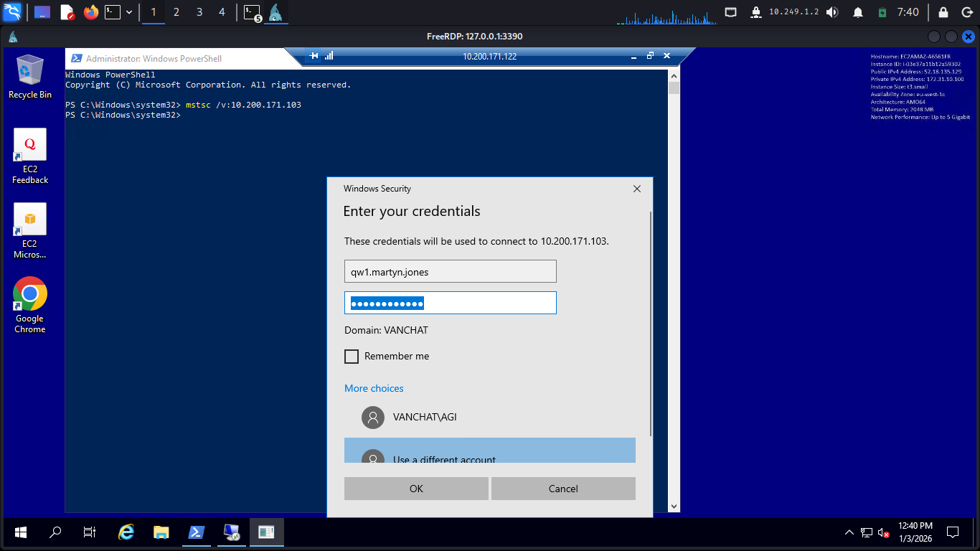Enable the Remember me checkbox
980x551 pixels.
(352, 357)
